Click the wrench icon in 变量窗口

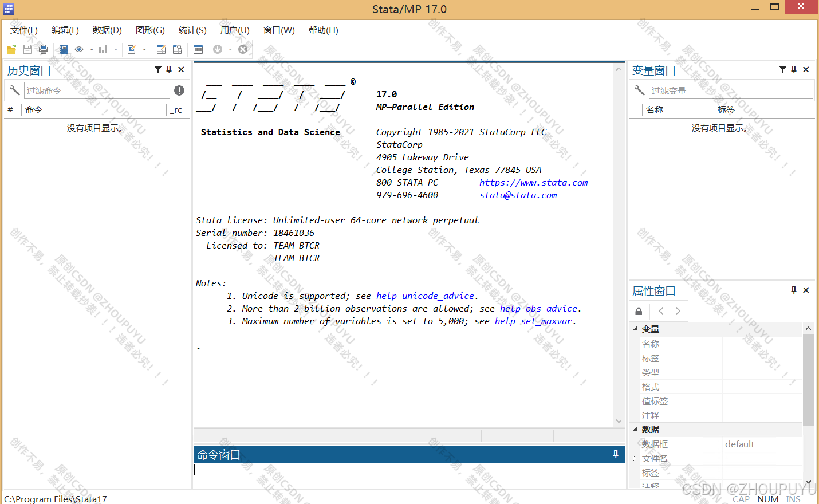(639, 90)
